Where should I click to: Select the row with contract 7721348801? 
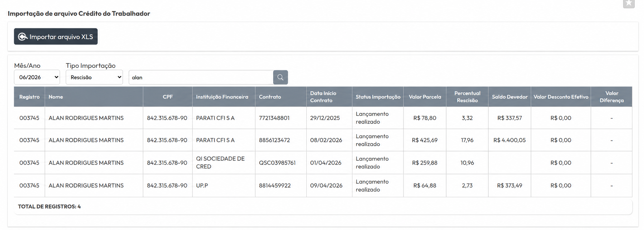(x=323, y=118)
